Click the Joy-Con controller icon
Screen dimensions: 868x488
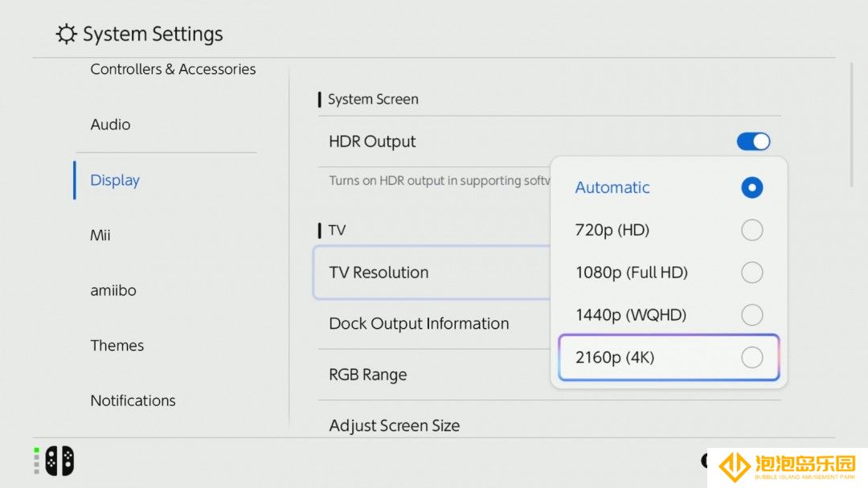[x=59, y=461]
